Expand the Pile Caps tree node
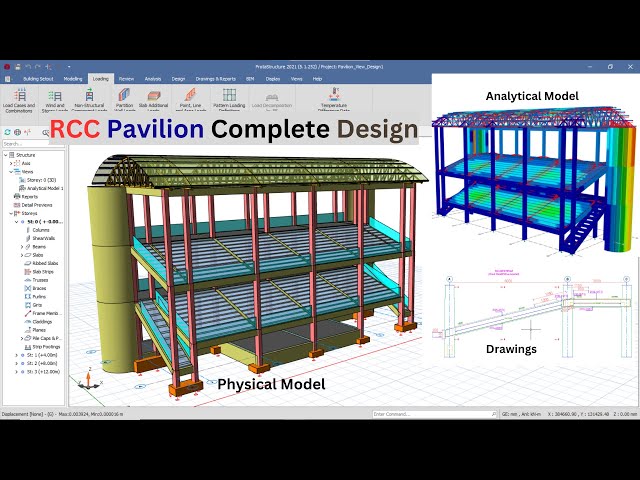This screenshot has width=640, height=480. [22, 338]
